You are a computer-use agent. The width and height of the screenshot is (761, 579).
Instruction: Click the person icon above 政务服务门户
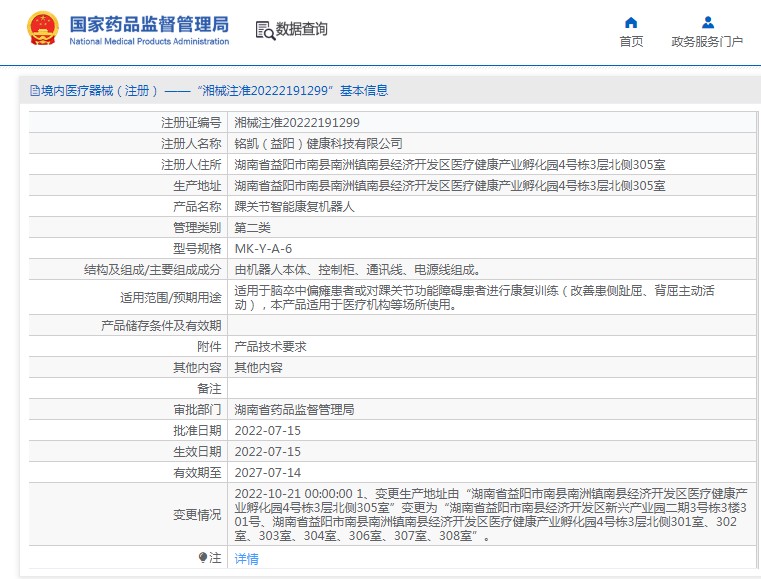coord(707,22)
